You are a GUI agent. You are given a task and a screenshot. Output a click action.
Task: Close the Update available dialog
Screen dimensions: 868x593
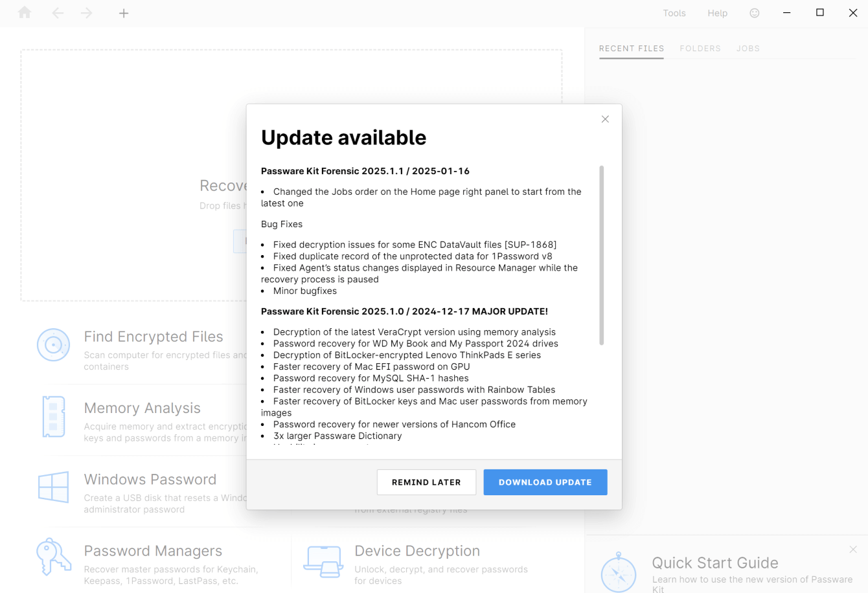click(x=605, y=119)
